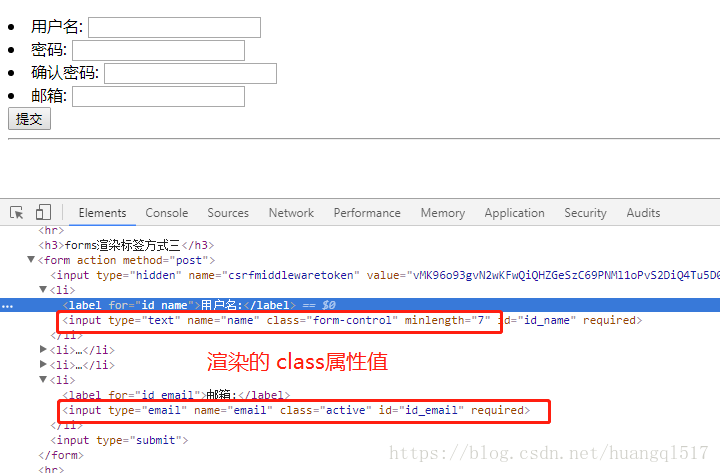Focus the 邮箱 input field
Screen dimensions: 720x473
coord(158,96)
